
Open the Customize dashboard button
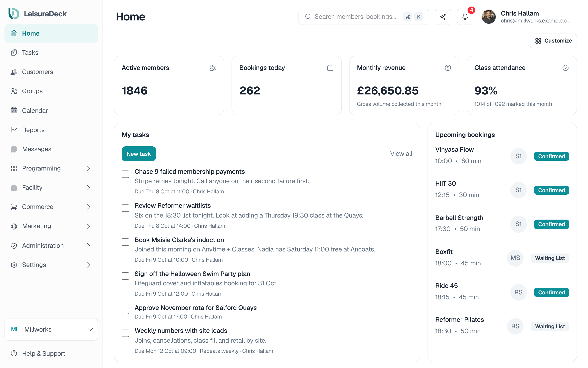pos(553,41)
